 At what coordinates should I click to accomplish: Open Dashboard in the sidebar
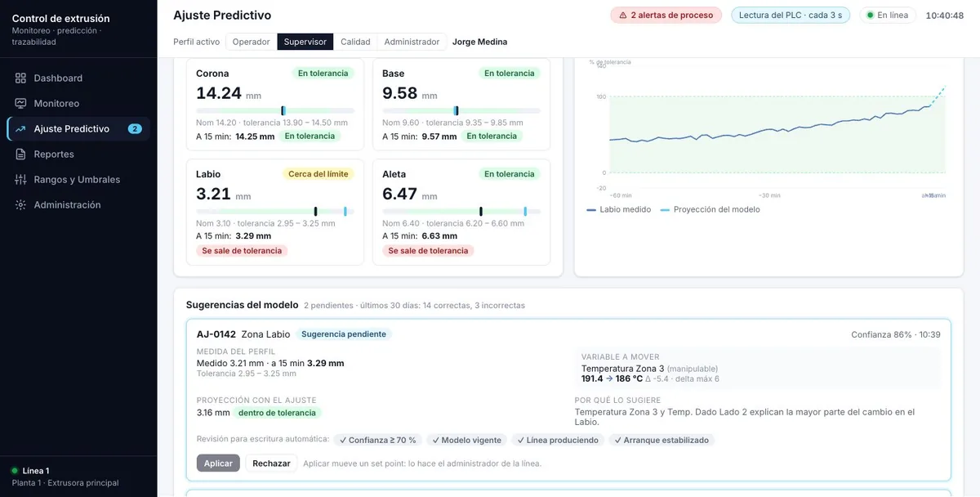tap(78, 78)
